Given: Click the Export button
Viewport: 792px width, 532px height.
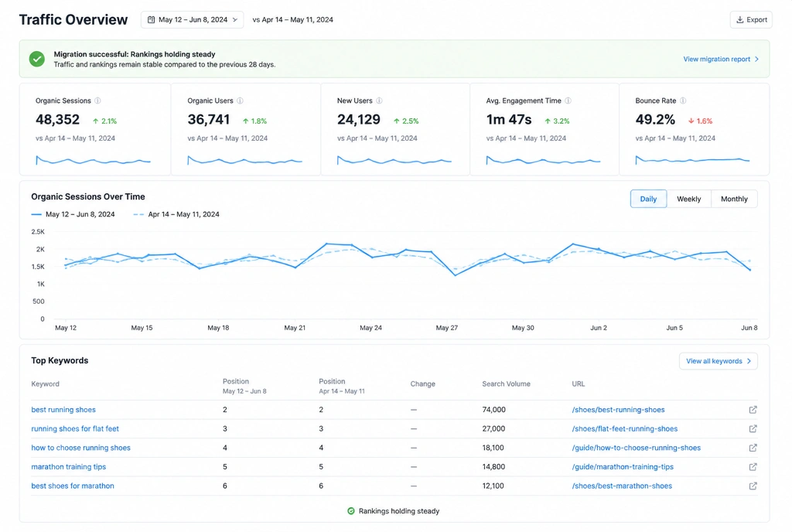Looking at the screenshot, I should click(x=751, y=19).
